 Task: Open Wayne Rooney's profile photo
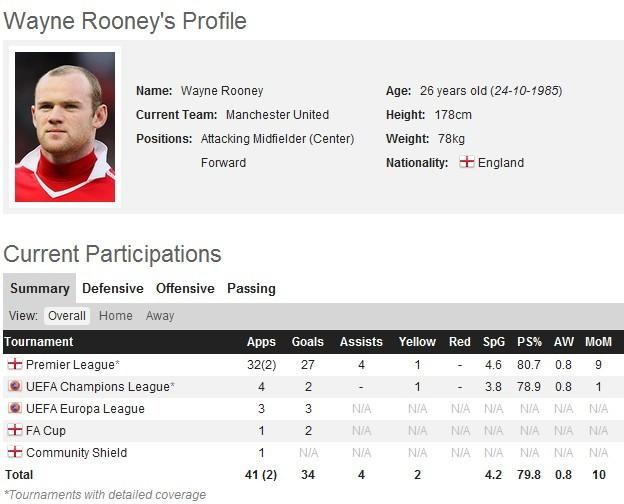click(65, 127)
